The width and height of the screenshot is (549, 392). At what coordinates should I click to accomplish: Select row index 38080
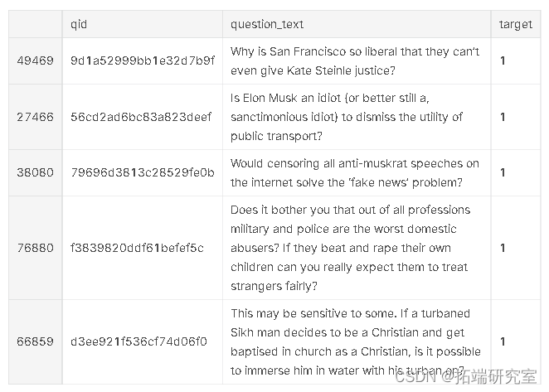[x=35, y=172]
